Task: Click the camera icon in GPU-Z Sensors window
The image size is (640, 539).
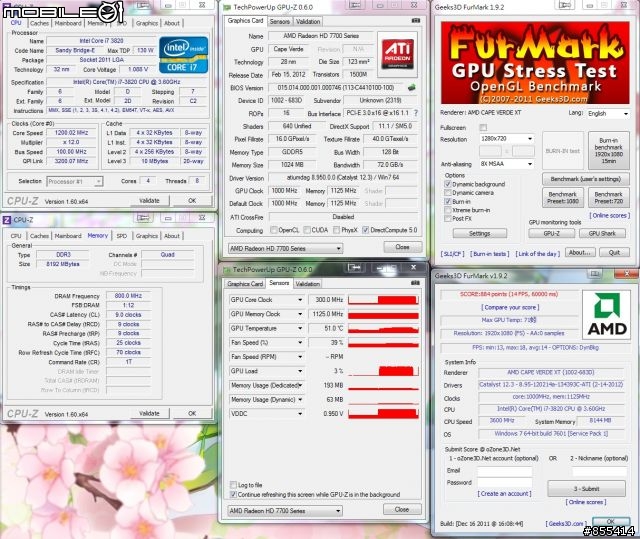Action: 415,283
